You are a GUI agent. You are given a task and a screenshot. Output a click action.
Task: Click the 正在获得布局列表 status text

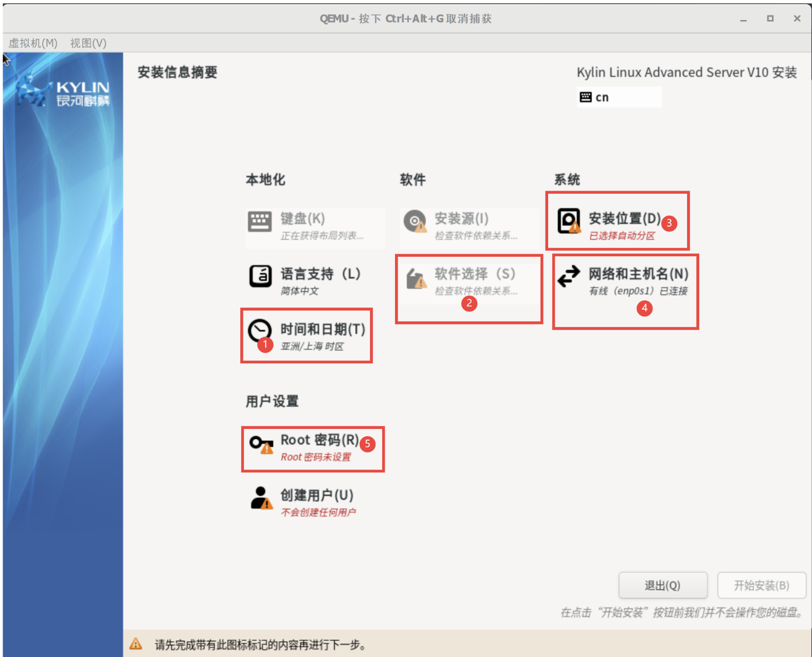322,236
